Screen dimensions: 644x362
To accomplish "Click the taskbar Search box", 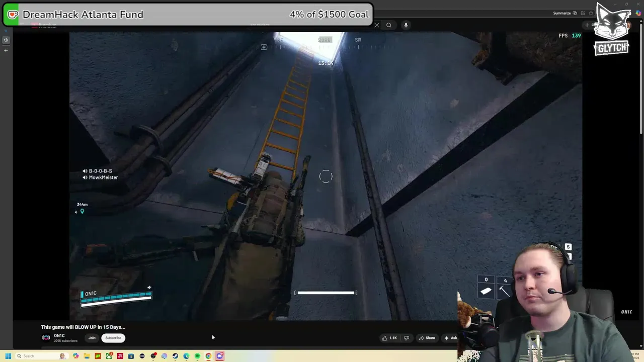I will click(x=42, y=356).
